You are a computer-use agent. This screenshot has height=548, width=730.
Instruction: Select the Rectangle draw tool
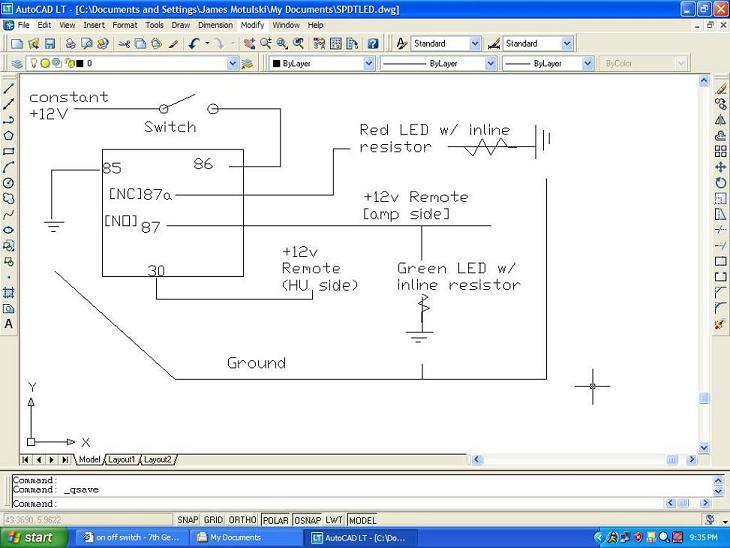pos(9,151)
